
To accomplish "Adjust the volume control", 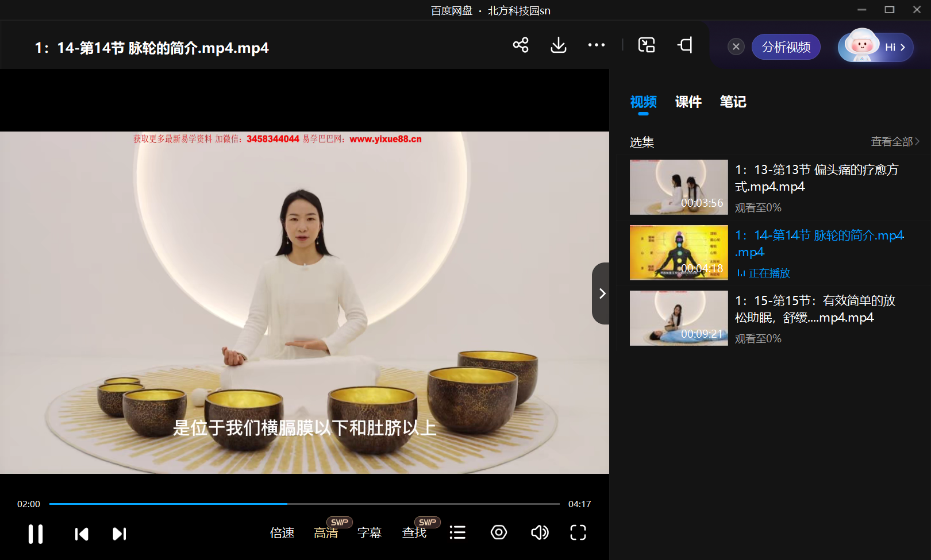I will [539, 533].
